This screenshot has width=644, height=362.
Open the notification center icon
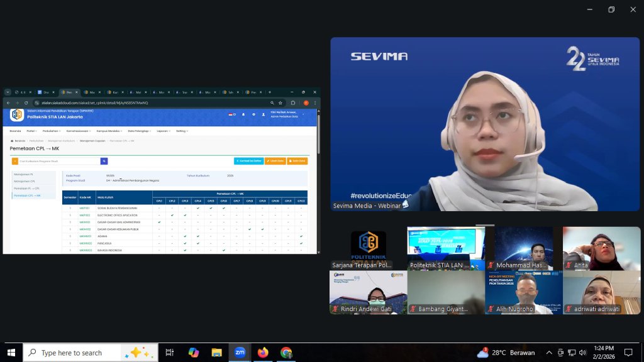(x=628, y=353)
